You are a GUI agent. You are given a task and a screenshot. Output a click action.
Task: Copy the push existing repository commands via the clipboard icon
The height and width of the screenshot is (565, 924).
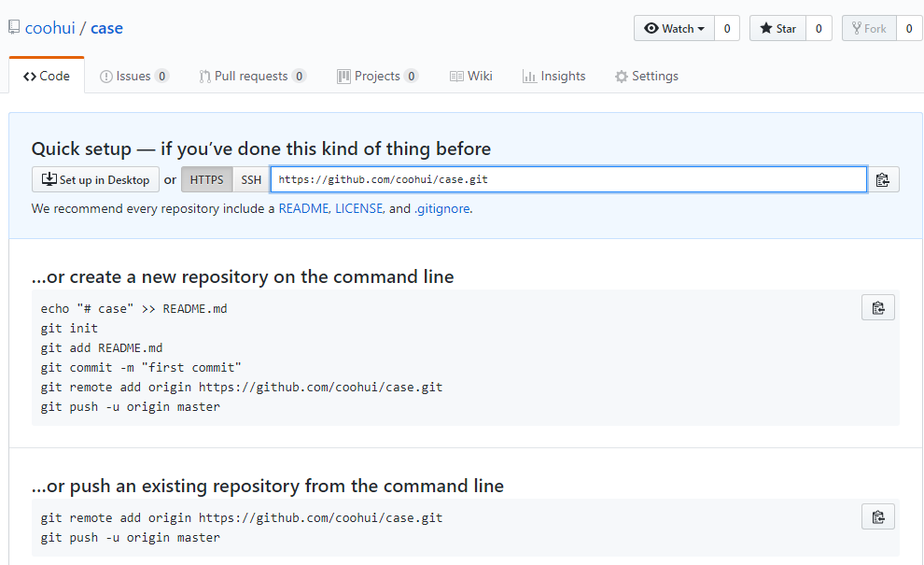pyautogui.click(x=878, y=516)
